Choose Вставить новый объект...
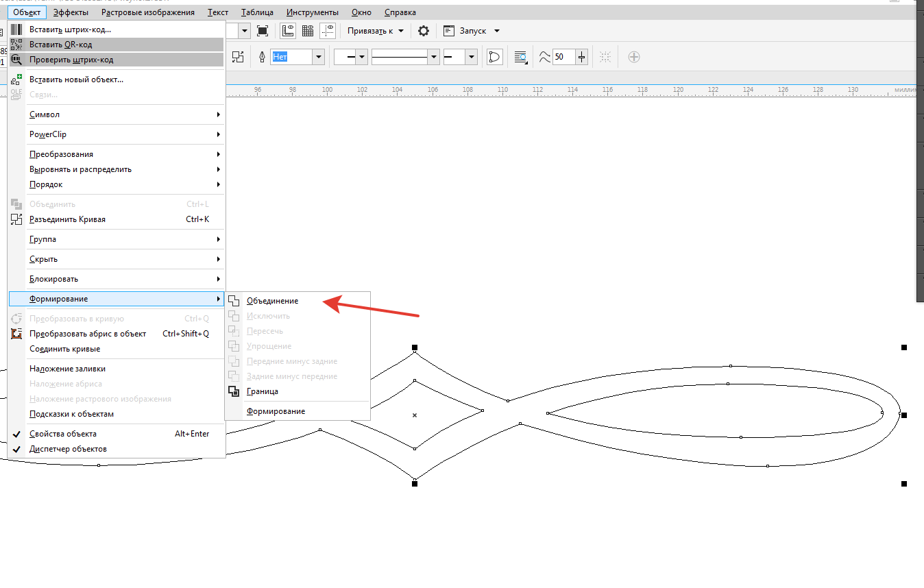The width and height of the screenshot is (924, 588). (x=117, y=79)
